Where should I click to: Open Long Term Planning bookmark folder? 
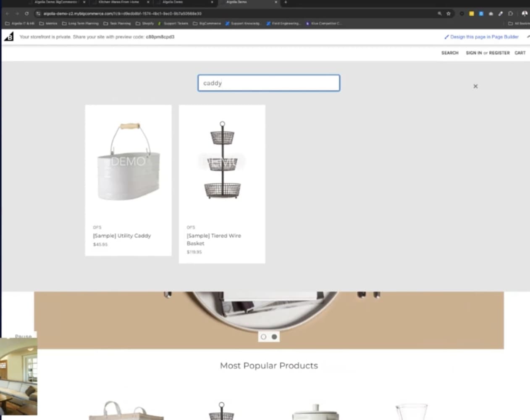(x=80, y=24)
